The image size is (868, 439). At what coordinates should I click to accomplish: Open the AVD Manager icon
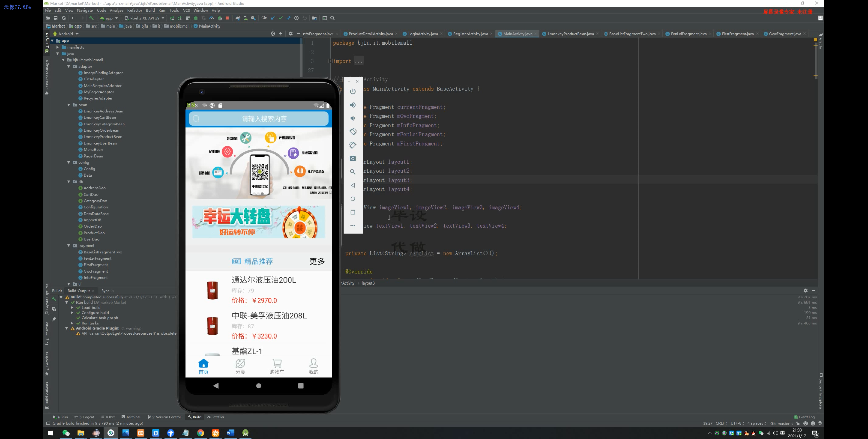click(x=245, y=18)
